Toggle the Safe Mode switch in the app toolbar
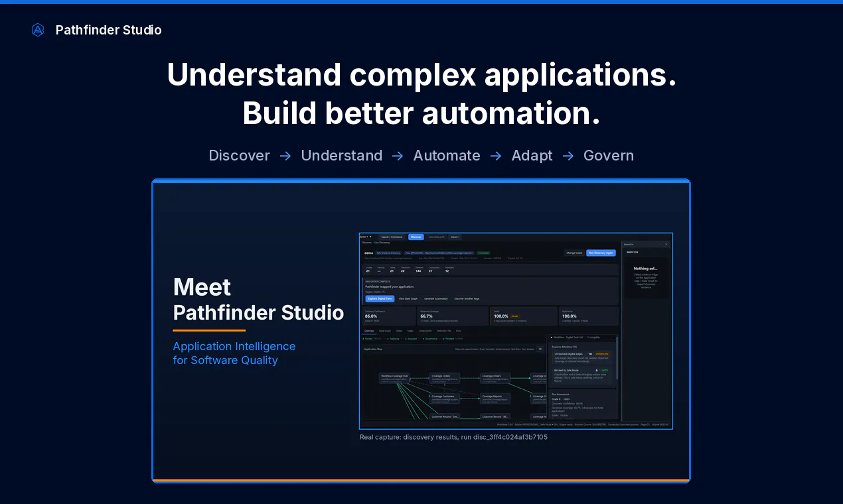843x504 pixels. [436, 237]
